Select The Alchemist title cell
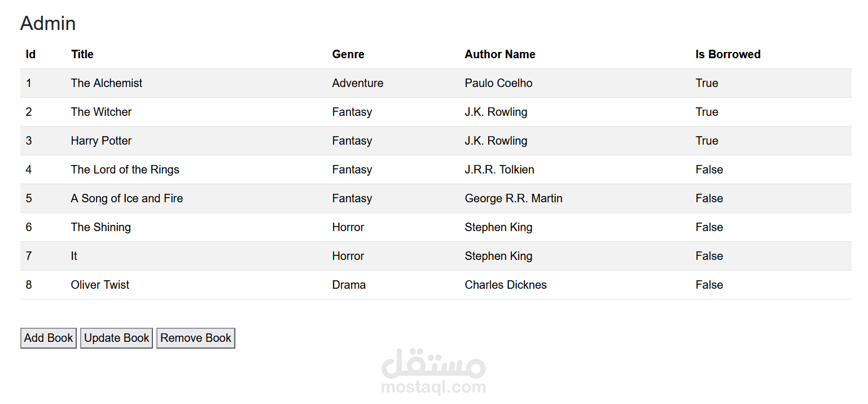The image size is (868, 404). [107, 83]
